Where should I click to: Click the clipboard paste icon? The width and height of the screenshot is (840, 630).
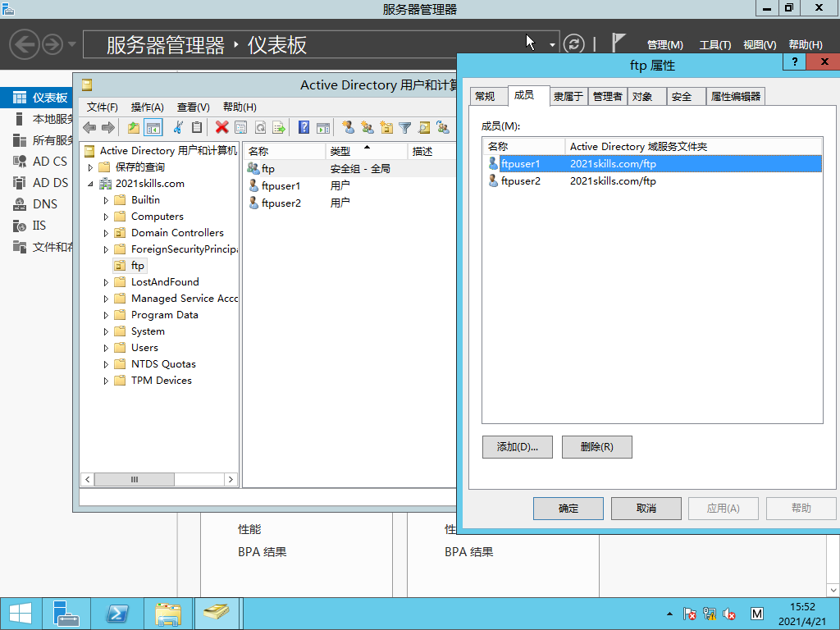[197, 127]
